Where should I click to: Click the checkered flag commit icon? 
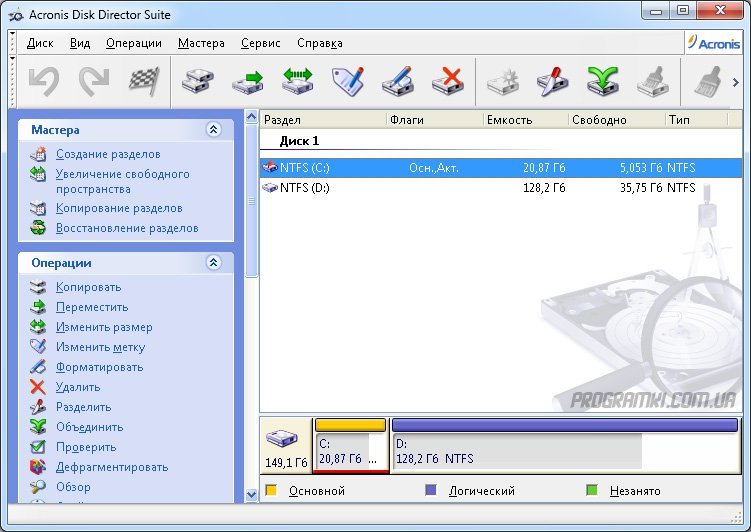point(145,80)
